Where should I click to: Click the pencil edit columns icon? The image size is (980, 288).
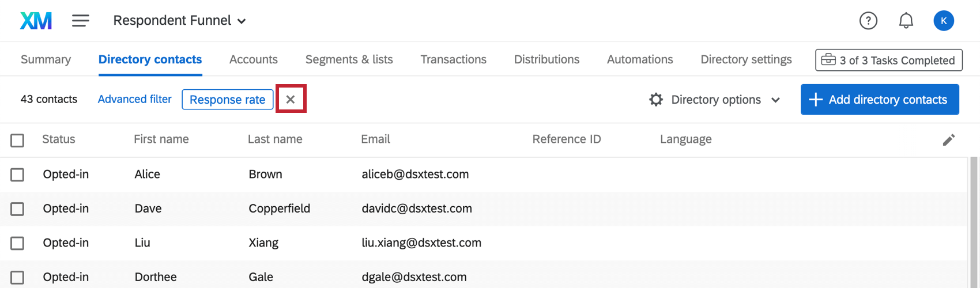[x=949, y=139]
